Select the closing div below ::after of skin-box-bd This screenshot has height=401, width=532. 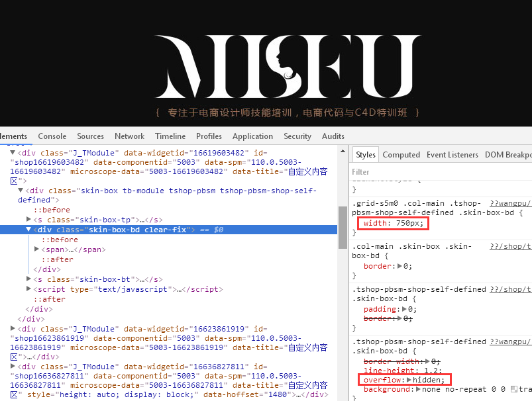coord(47,269)
